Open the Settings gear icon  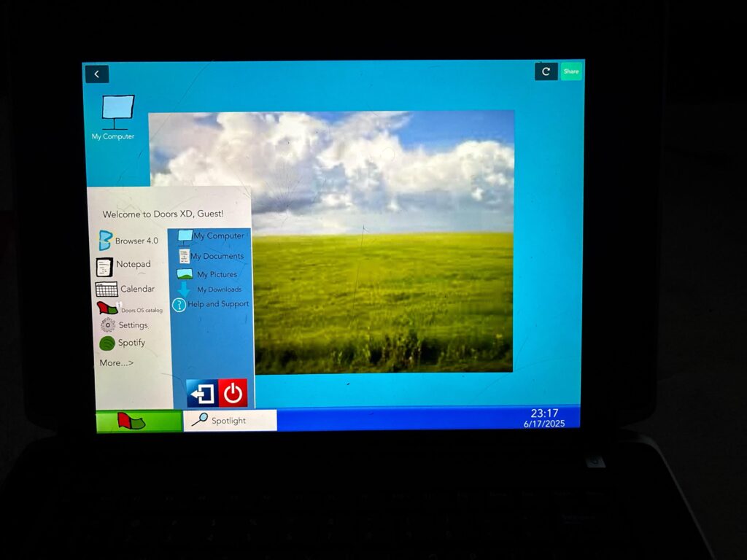pos(108,324)
